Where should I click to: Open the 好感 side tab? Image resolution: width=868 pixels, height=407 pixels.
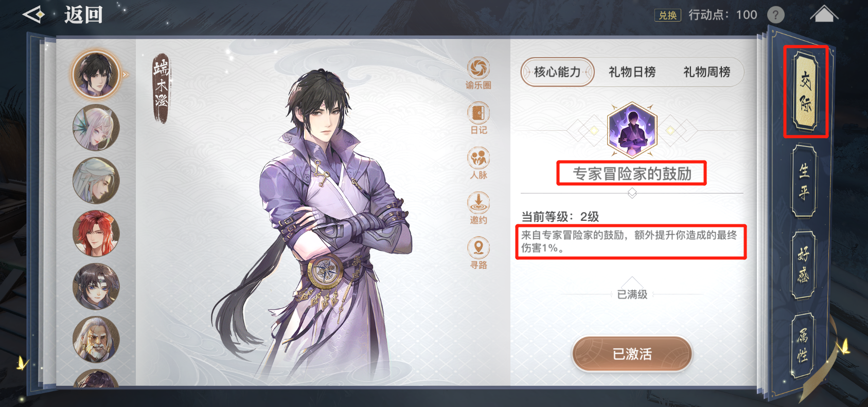pyautogui.click(x=804, y=264)
